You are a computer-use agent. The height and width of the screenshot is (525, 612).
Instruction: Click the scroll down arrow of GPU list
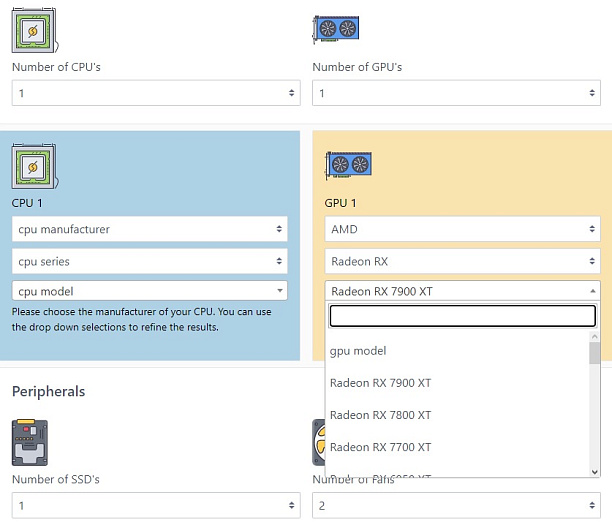click(594, 472)
